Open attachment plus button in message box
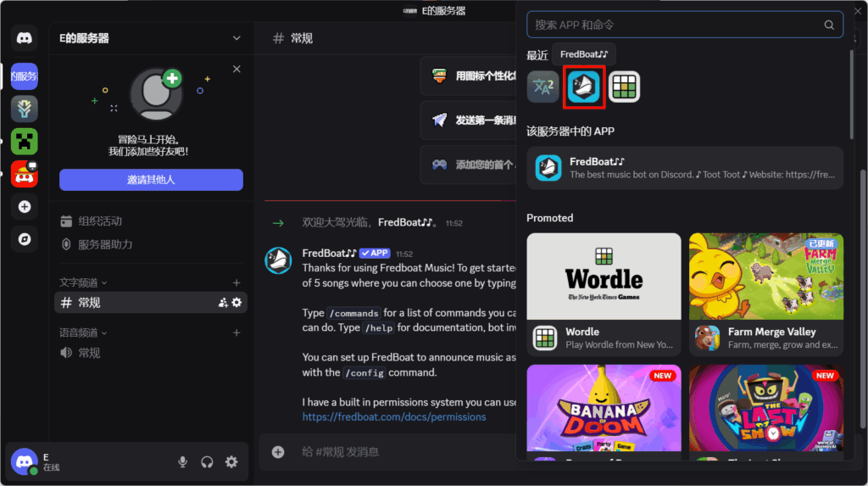The image size is (868, 486). 278,451
